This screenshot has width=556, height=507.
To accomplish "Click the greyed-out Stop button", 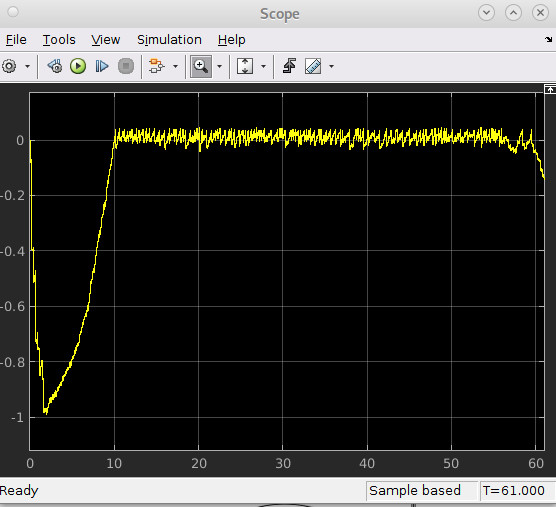I will (126, 66).
